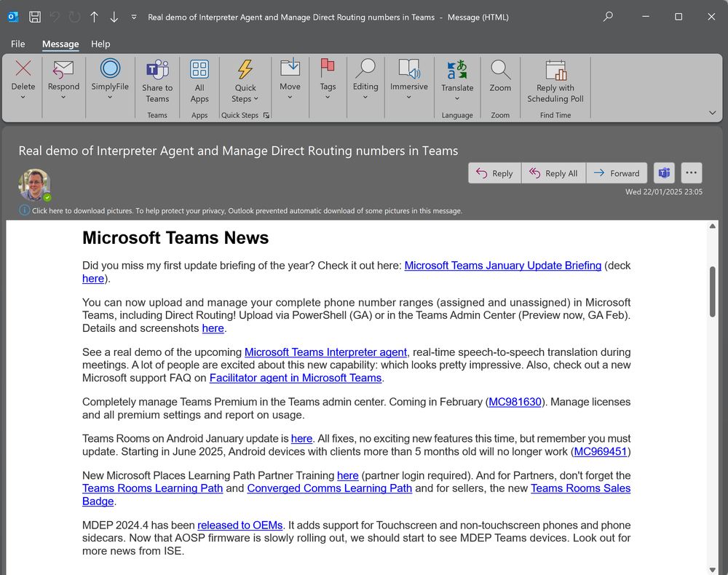Click the Quick Steps lightning icon
Viewport: 728px width, 575px height.
tap(245, 70)
